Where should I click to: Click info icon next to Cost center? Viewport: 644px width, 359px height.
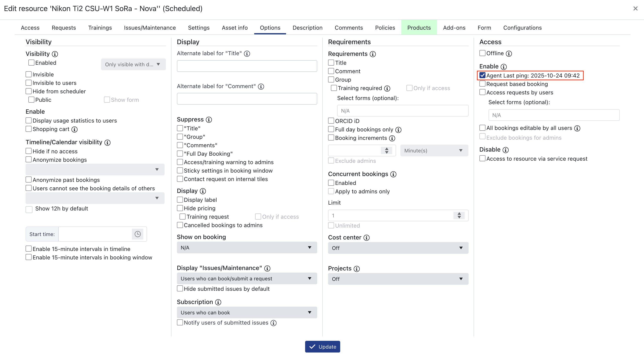click(367, 238)
